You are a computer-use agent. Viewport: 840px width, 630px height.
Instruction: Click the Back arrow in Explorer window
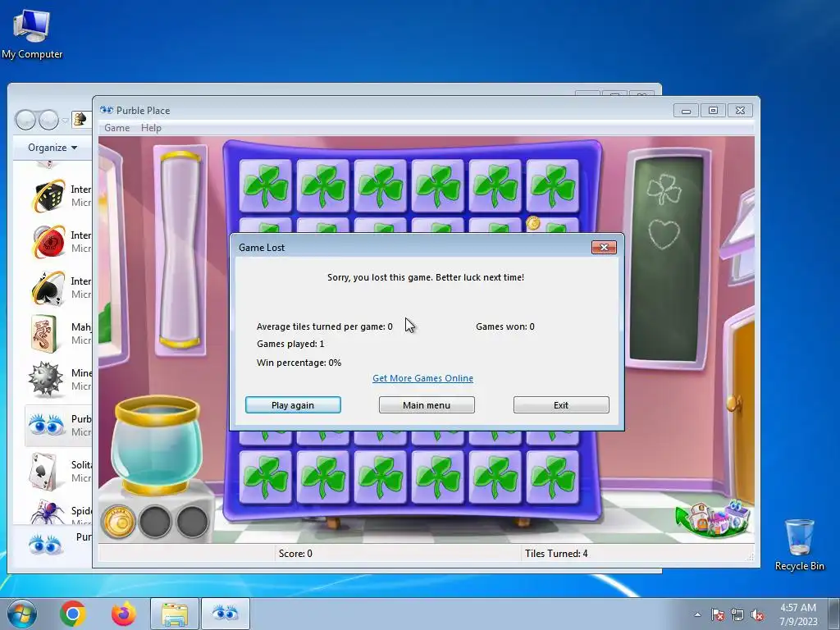pyautogui.click(x=25, y=120)
